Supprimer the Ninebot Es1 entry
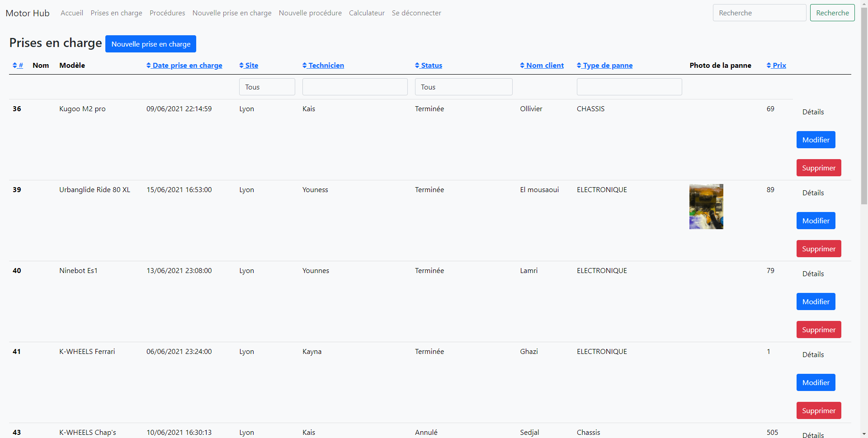The height and width of the screenshot is (438, 868). [819, 330]
